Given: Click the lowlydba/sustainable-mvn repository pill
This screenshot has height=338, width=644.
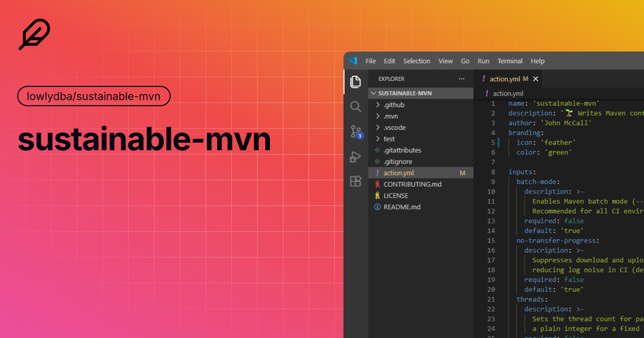Looking at the screenshot, I should pyautogui.click(x=94, y=97).
